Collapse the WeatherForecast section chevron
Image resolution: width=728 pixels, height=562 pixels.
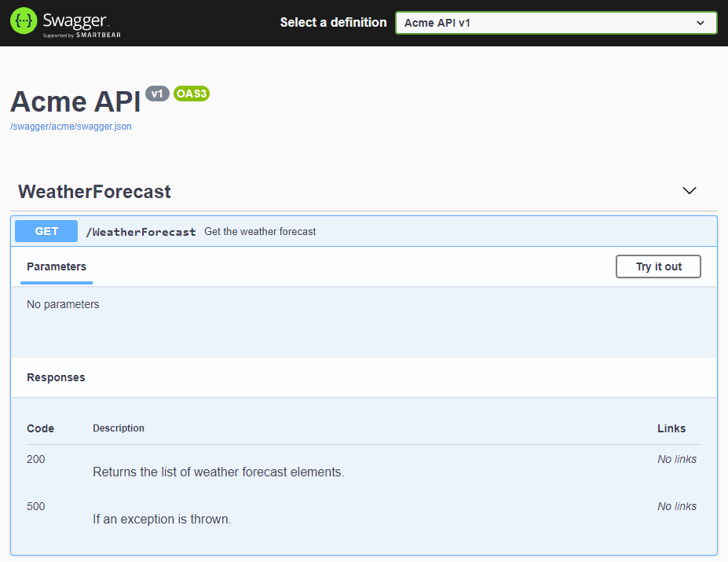tap(689, 190)
